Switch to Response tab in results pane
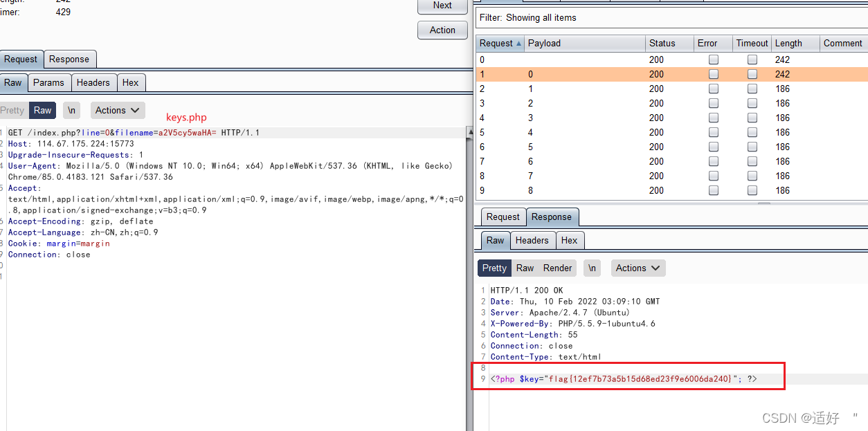868x431 pixels. tap(552, 217)
